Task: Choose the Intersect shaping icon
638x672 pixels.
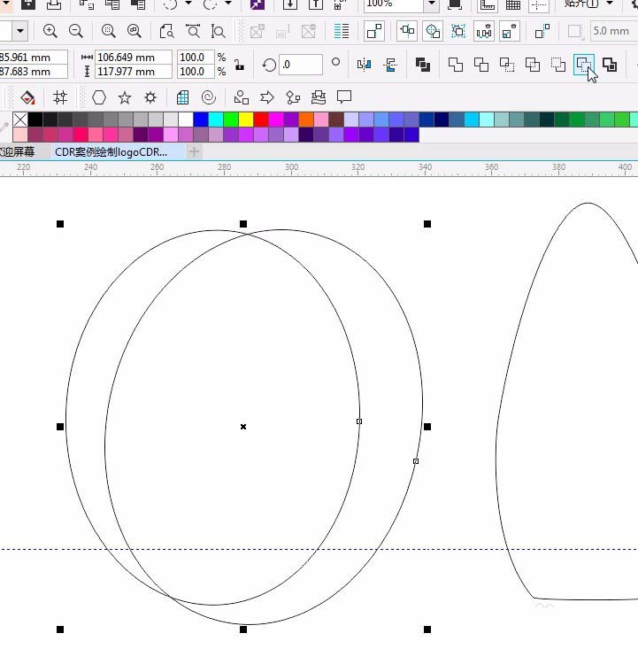Action: coord(507,65)
